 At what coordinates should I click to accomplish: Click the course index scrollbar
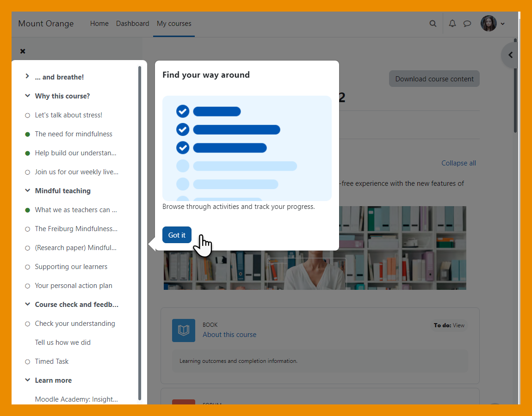140,231
